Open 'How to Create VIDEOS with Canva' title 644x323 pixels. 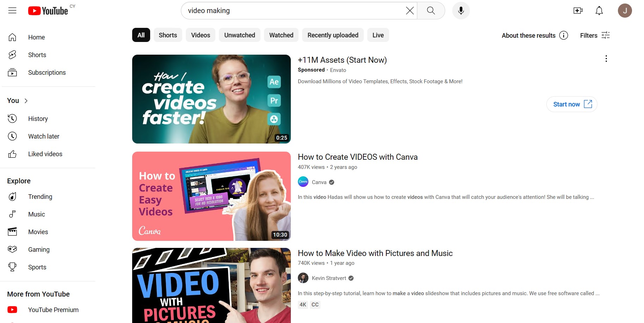pos(358,157)
